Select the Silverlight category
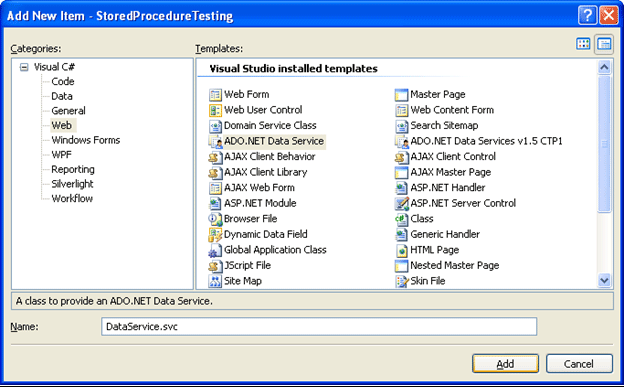This screenshot has height=387, width=624. 72,184
